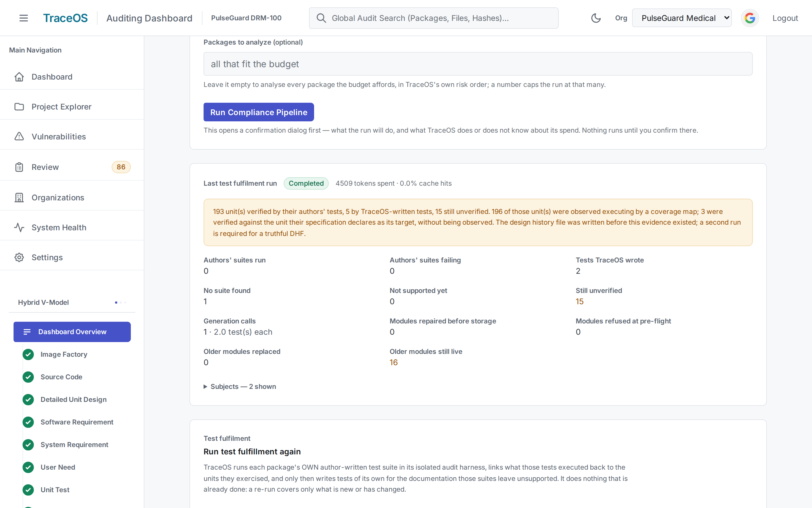Click the Packages to analyze input
This screenshot has height=508, width=812.
(478, 64)
